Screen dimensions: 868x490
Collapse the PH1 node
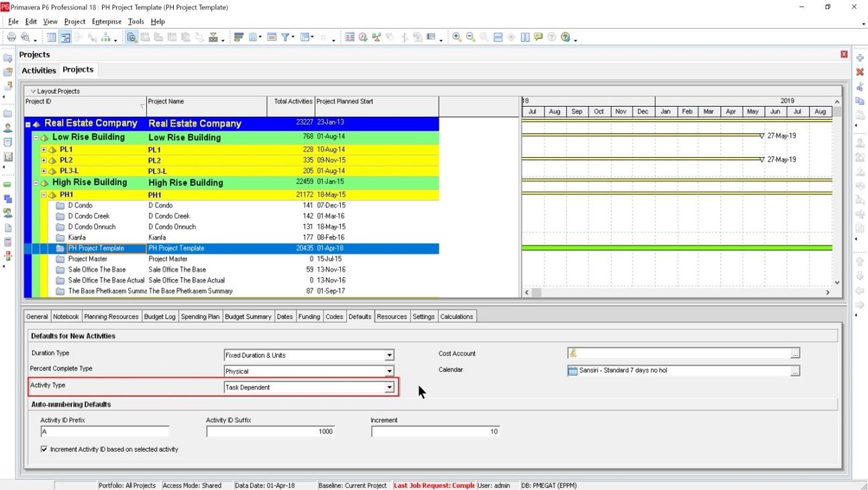point(44,195)
